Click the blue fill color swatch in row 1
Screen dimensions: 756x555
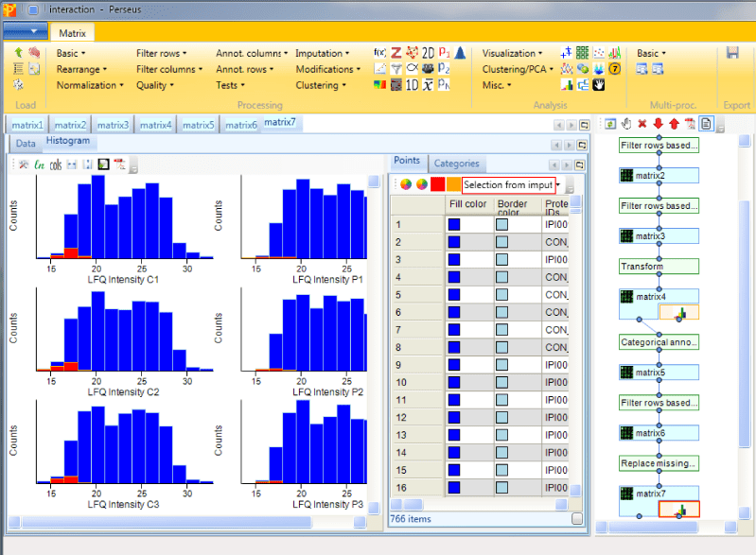click(x=454, y=224)
